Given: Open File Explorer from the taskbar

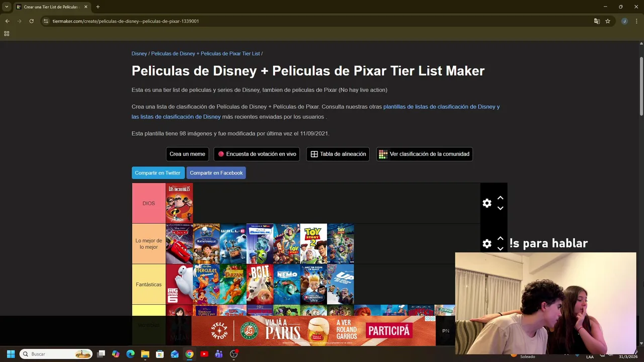Looking at the screenshot, I should click(145, 354).
